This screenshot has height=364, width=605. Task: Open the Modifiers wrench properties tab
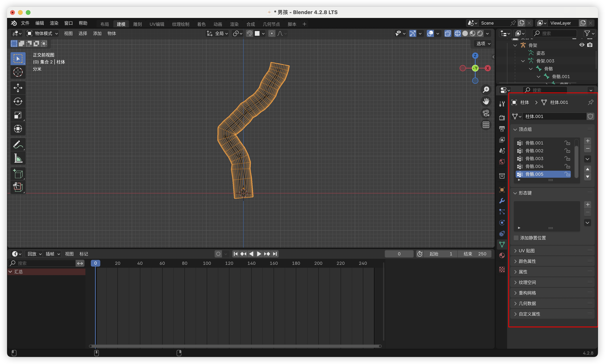click(502, 201)
